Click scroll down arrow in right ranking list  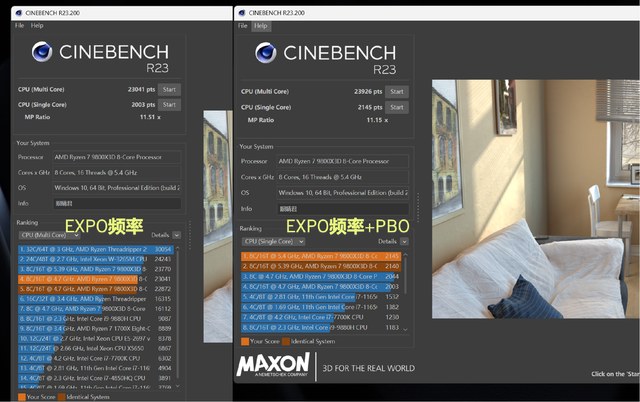(x=405, y=329)
